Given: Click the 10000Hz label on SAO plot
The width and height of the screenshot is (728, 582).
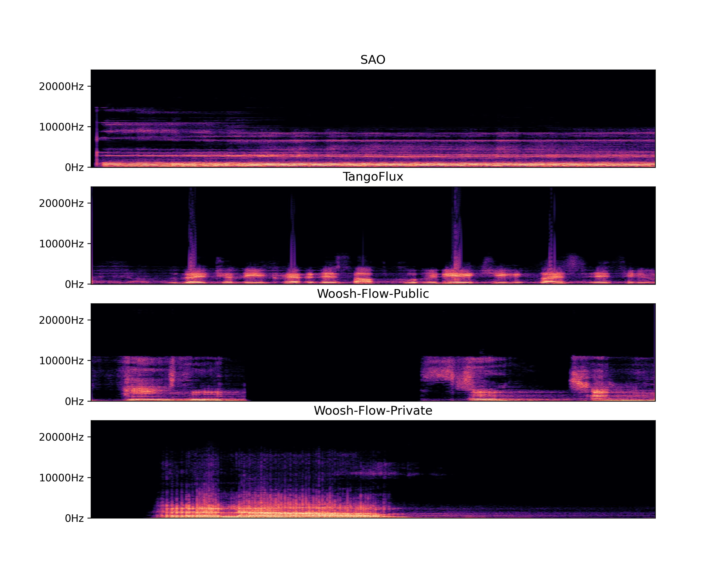Looking at the screenshot, I should tap(61, 127).
